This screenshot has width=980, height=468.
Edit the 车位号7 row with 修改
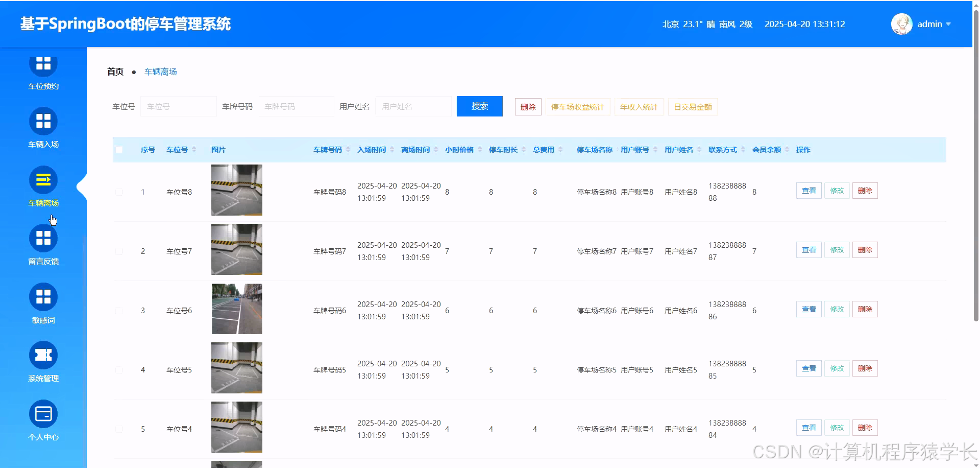coord(837,250)
